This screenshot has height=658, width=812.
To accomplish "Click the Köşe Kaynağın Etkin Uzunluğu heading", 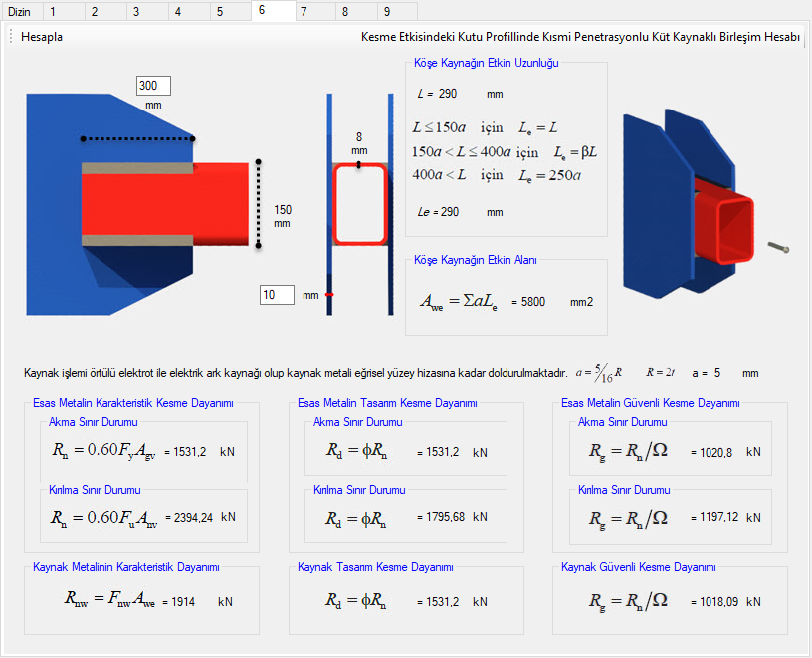I will click(487, 63).
